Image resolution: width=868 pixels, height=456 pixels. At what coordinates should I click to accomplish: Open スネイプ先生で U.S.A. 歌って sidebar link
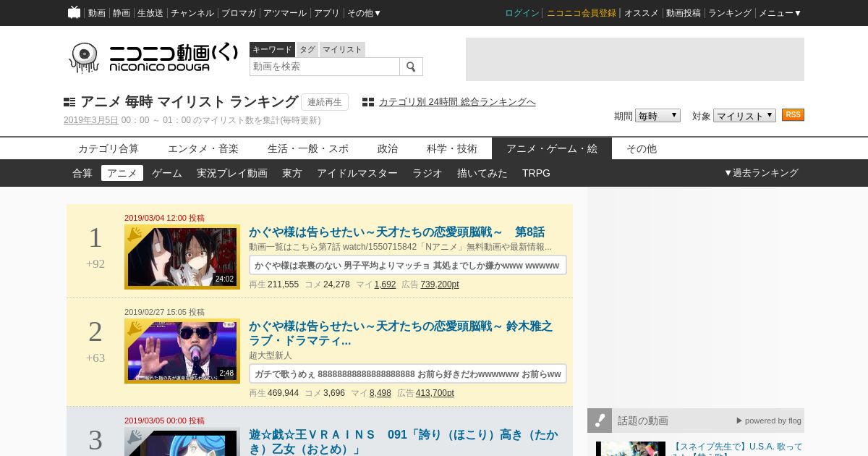737,449
